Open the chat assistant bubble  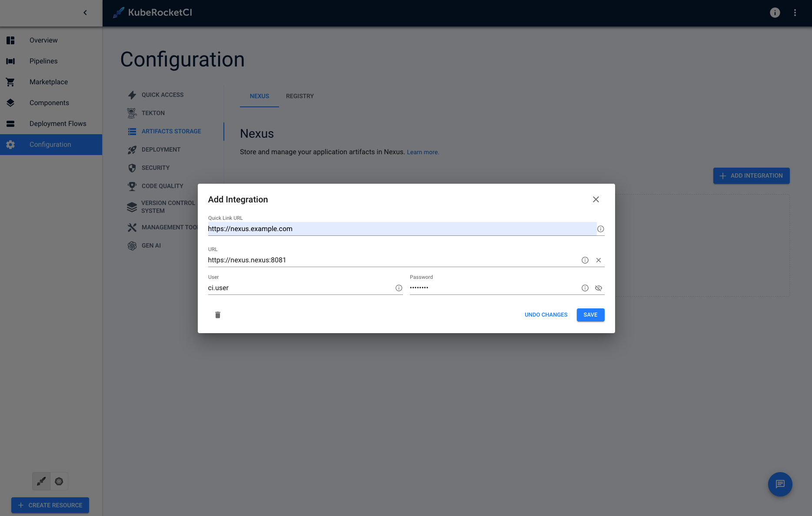(780, 484)
